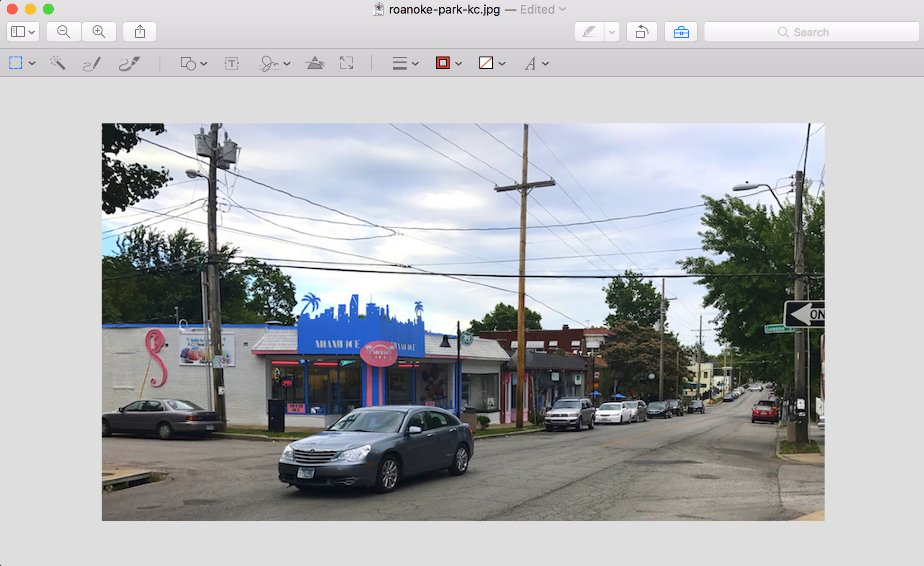
Task: Open the sidebar view menu button
Action: (23, 32)
